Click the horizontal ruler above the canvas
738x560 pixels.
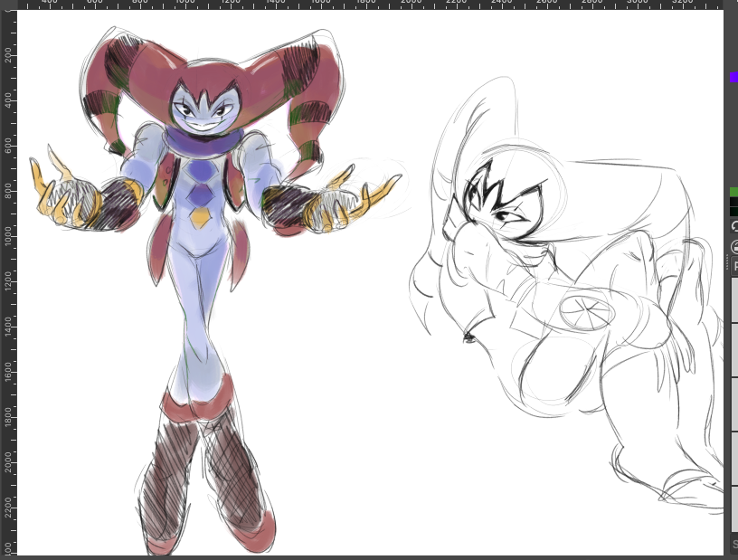(x=369, y=5)
